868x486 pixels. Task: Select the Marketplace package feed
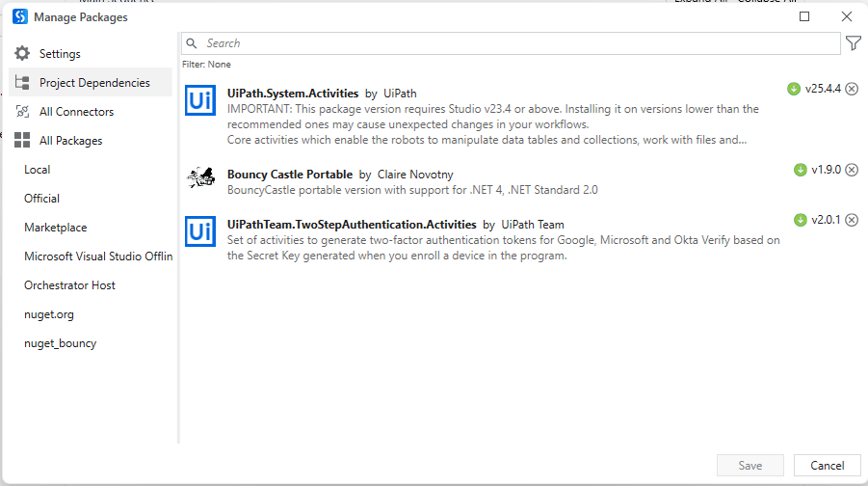coord(55,228)
